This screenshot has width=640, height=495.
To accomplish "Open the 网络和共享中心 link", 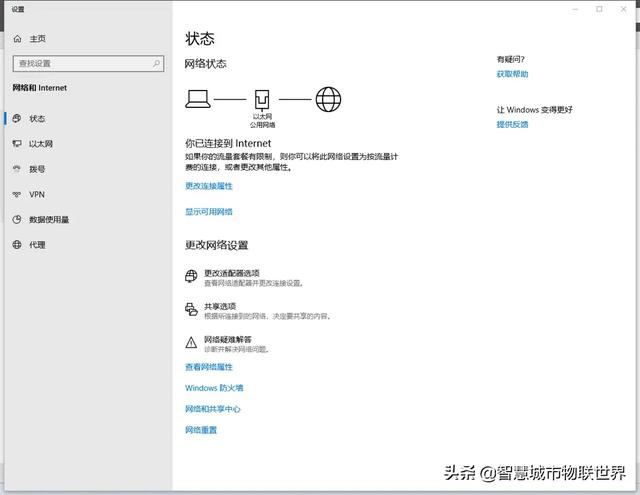I will (212, 409).
